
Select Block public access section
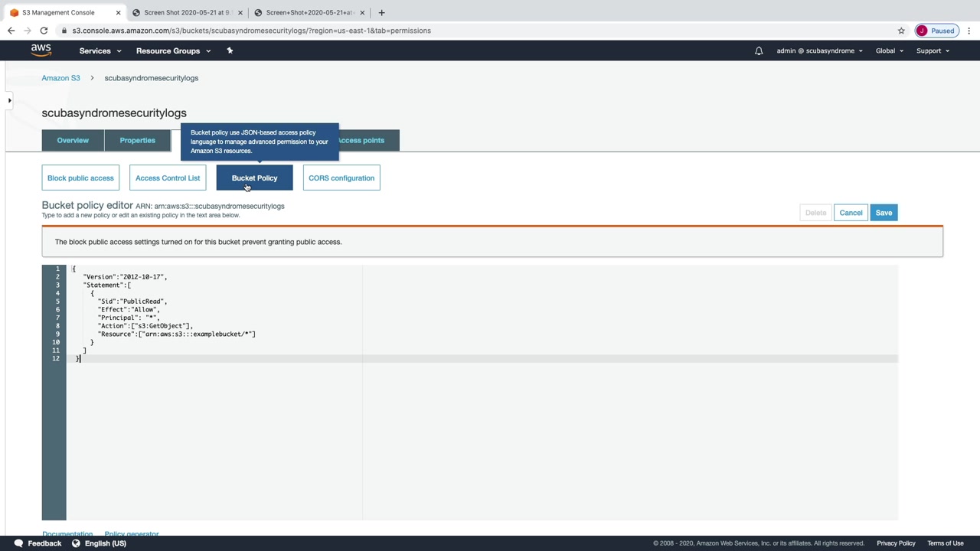point(80,178)
